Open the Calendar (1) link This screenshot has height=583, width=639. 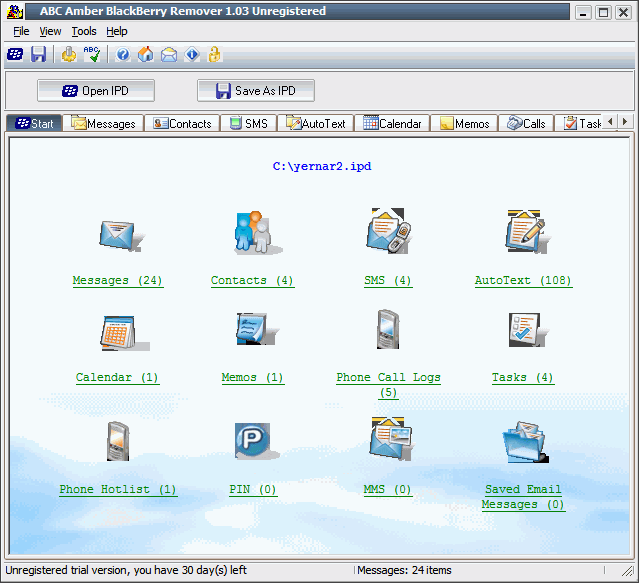point(118,377)
